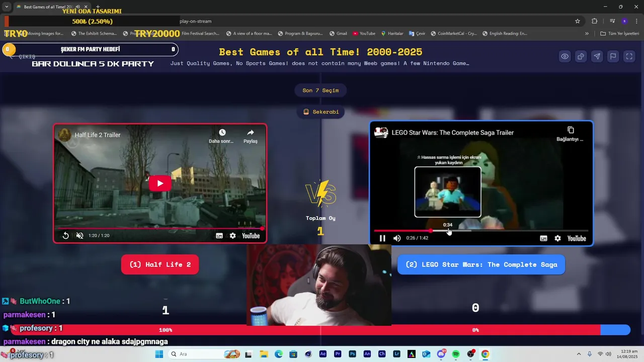The width and height of the screenshot is (644, 362).
Task: Select the Best Games of all Time tab
Action: (x=51, y=7)
